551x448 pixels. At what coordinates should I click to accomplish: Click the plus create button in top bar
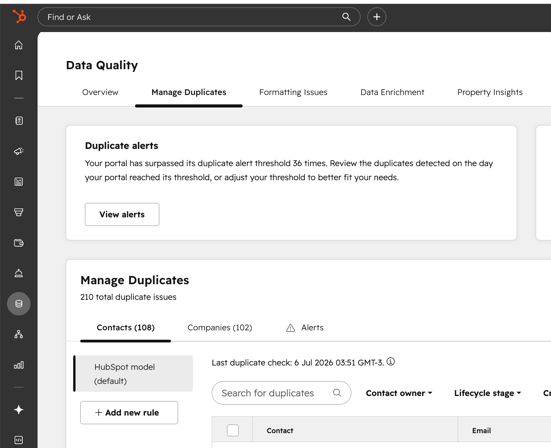[x=377, y=17]
